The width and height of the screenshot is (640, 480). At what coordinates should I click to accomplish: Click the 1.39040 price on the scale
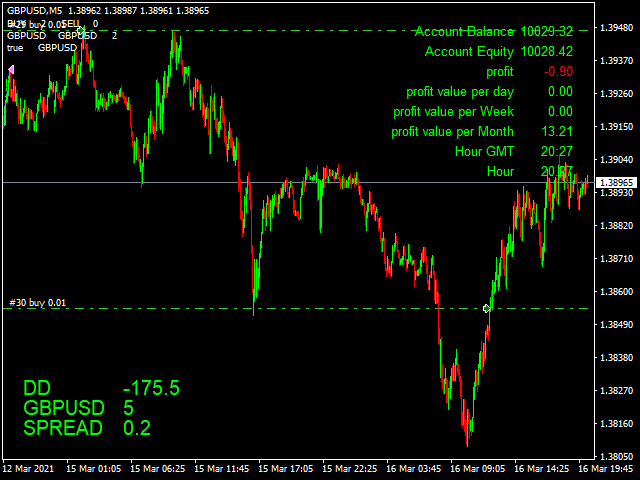(x=616, y=160)
